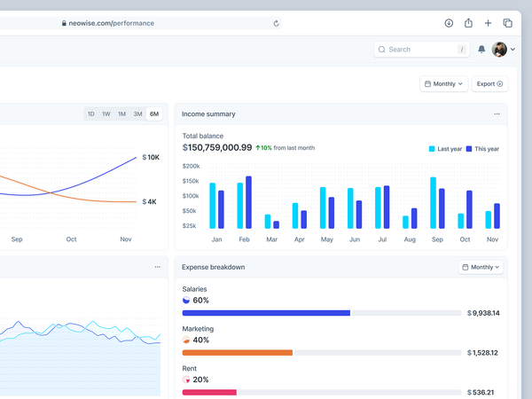Click the neowise.com/performance address bar
Screen dimensions: 532x399
click(x=141, y=23)
